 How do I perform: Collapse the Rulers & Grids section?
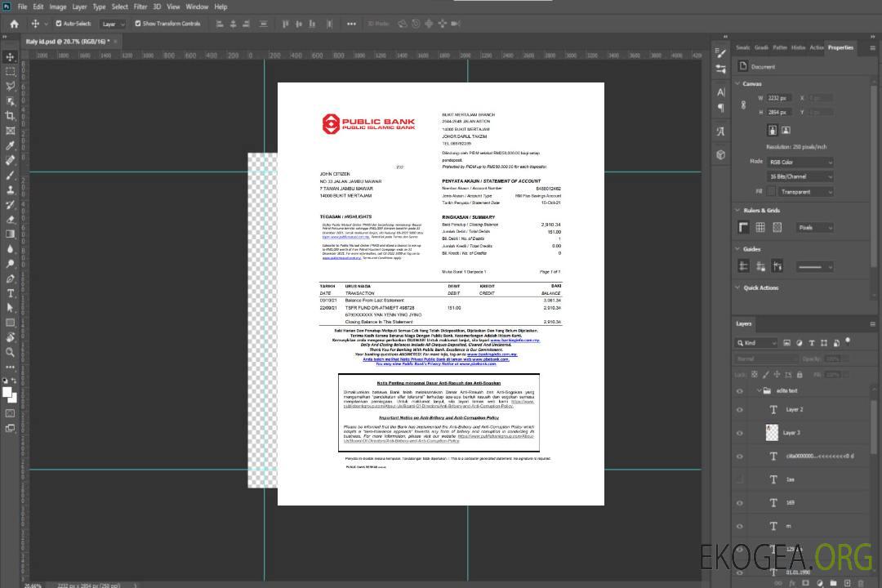coord(737,210)
